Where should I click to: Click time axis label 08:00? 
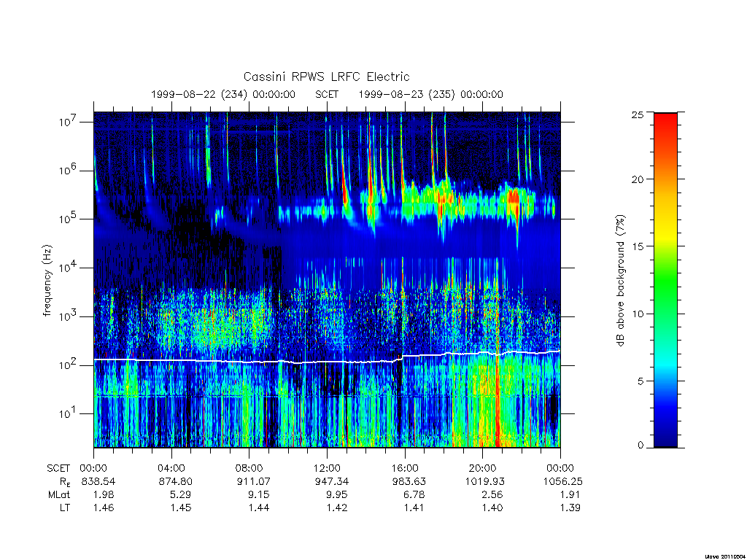pos(249,468)
